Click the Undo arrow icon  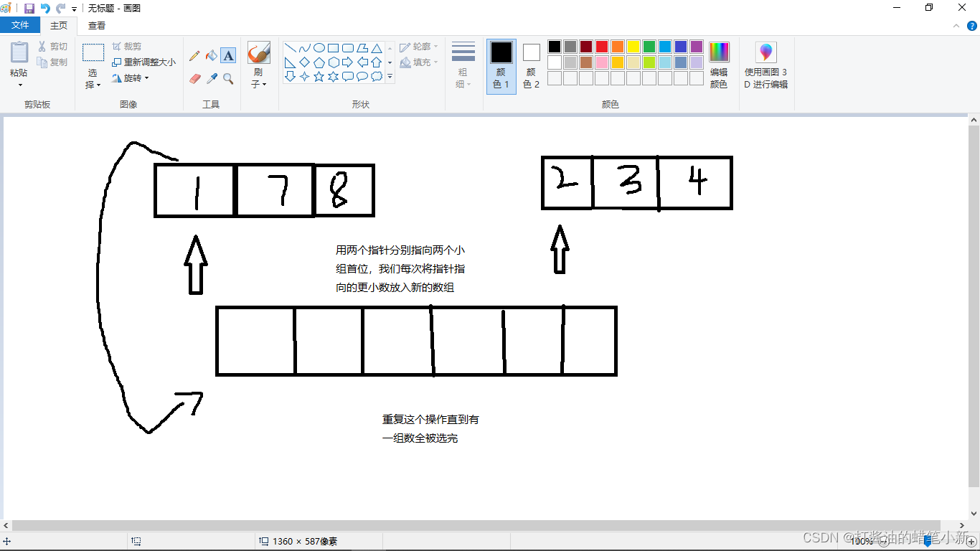[x=45, y=9]
